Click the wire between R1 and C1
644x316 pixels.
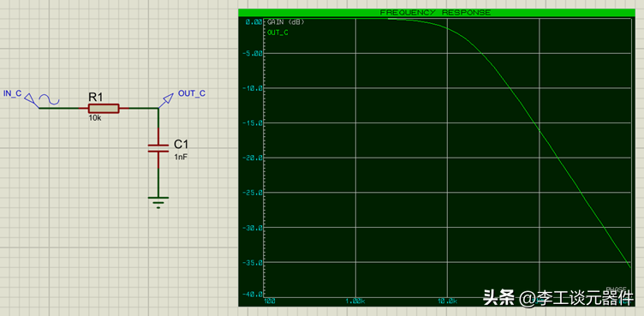click(x=144, y=109)
